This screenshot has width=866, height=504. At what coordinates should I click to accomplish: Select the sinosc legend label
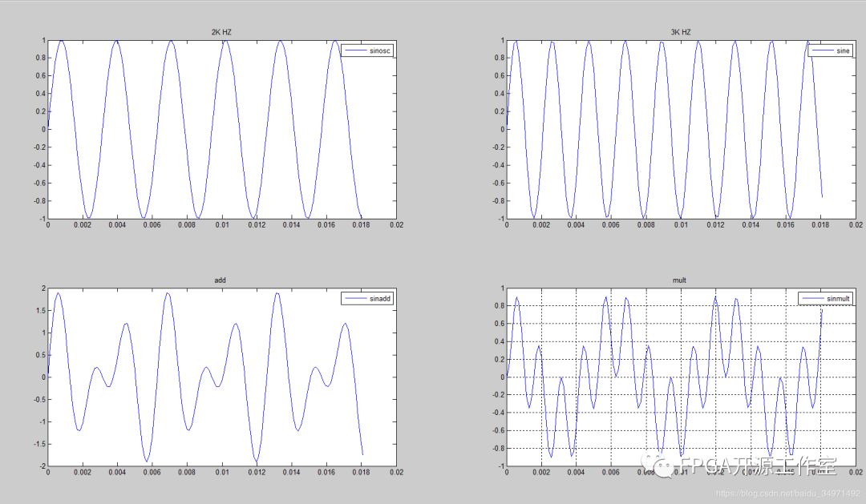pyautogui.click(x=380, y=50)
